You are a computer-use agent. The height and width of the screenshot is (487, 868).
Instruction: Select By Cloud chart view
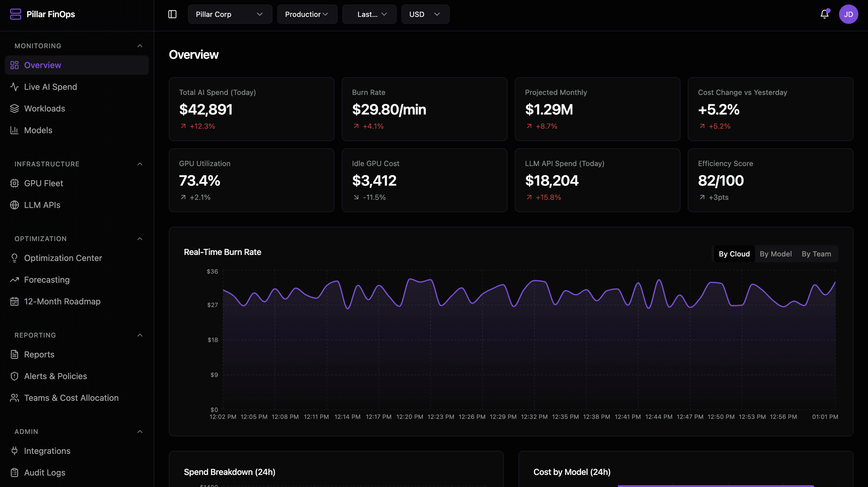pyautogui.click(x=734, y=254)
